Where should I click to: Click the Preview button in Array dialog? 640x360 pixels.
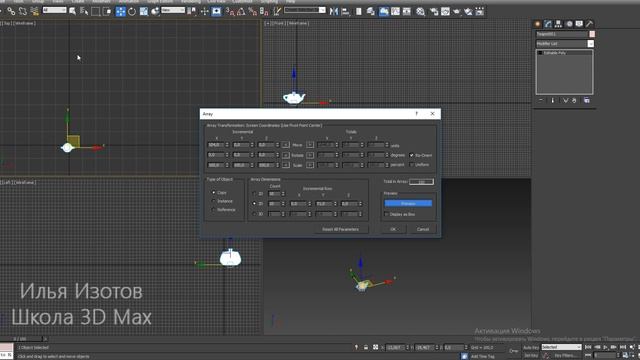pos(408,203)
